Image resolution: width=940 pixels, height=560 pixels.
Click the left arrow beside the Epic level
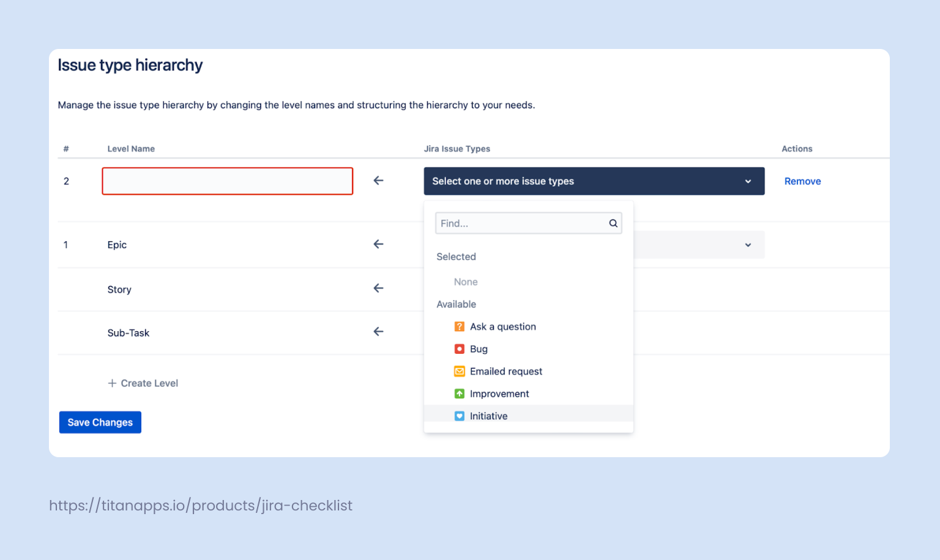[x=378, y=244]
